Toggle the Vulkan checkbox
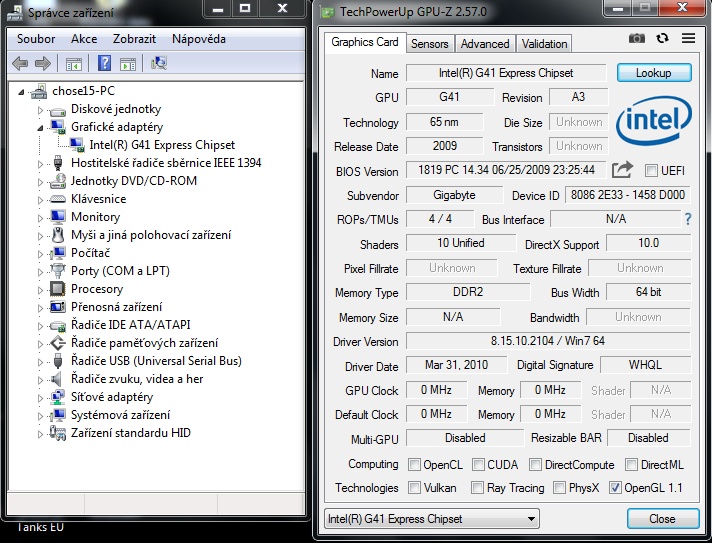 coord(414,488)
